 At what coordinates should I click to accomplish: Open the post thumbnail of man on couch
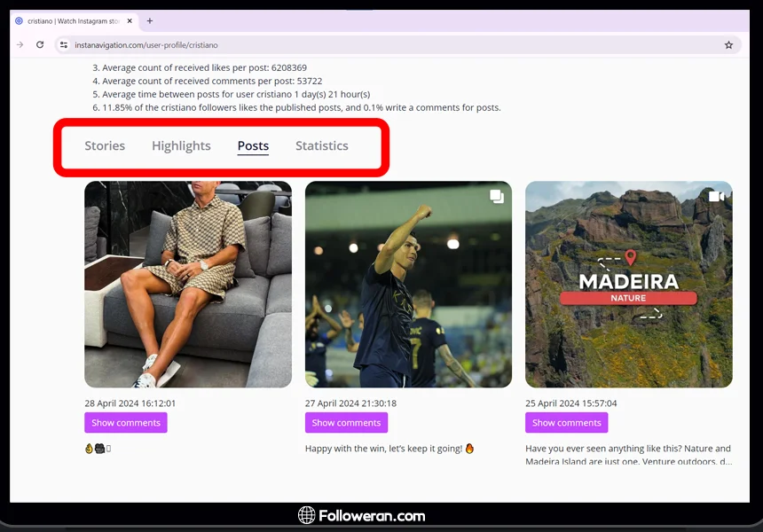click(188, 284)
